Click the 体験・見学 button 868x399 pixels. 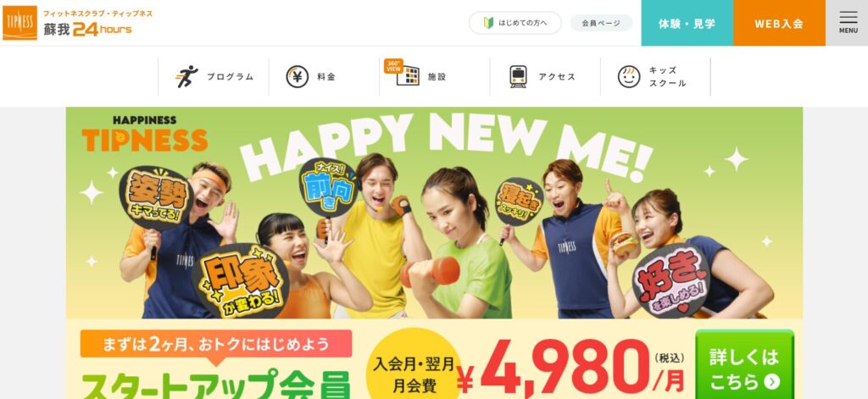tap(687, 23)
